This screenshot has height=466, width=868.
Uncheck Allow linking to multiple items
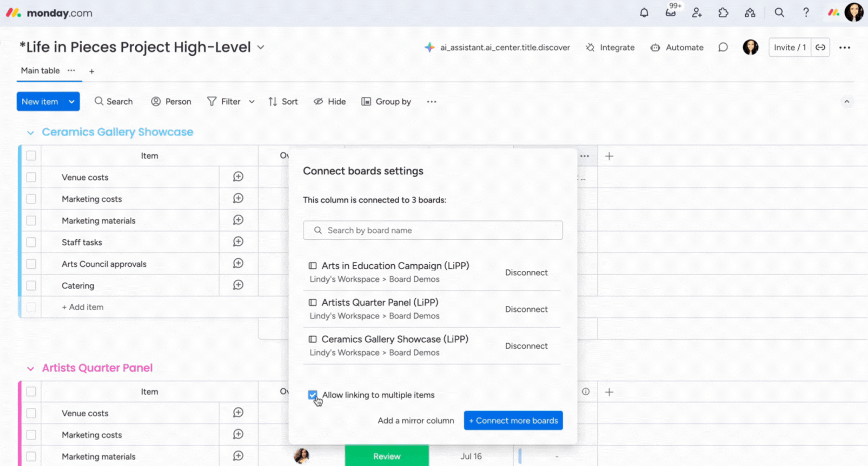[x=312, y=395]
